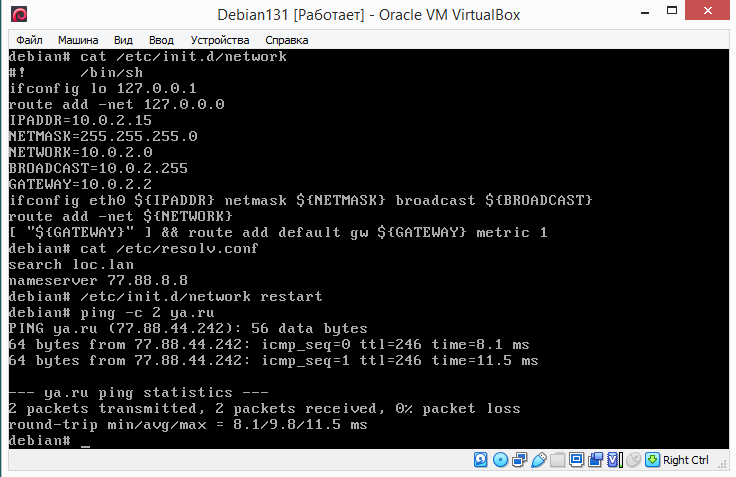736x477 pixels.
Task: Click the Right Ctrl host key label
Action: pyautogui.click(x=686, y=460)
